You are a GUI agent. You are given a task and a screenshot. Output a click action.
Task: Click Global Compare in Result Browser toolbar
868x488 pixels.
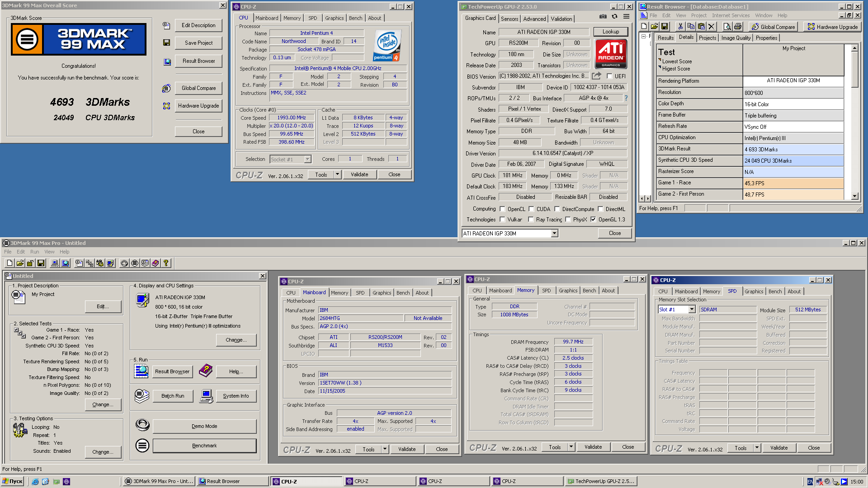(772, 27)
